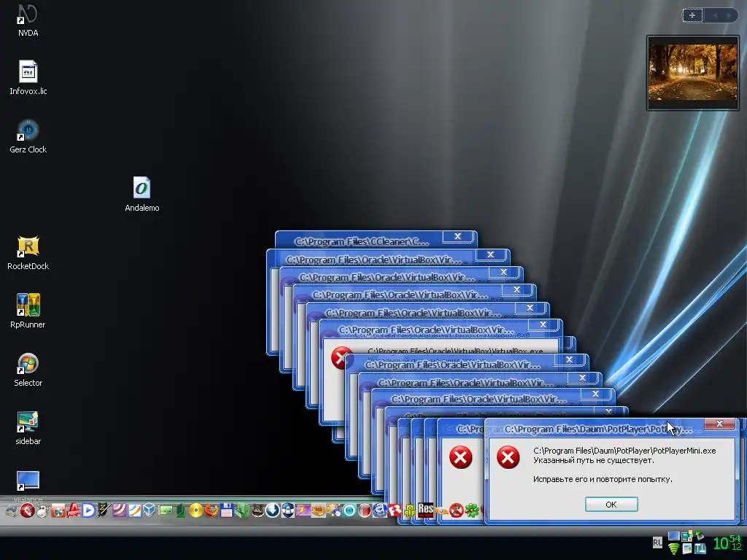Open the black sword Z icon in the dock

click(104, 510)
